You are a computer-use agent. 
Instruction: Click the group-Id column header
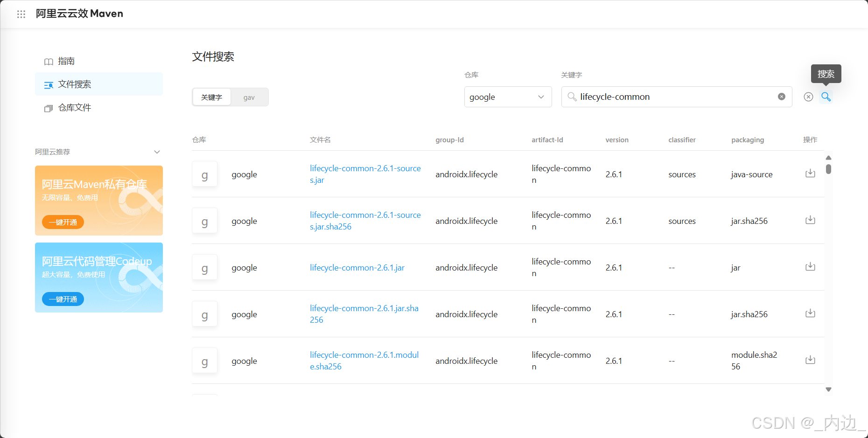[449, 140]
